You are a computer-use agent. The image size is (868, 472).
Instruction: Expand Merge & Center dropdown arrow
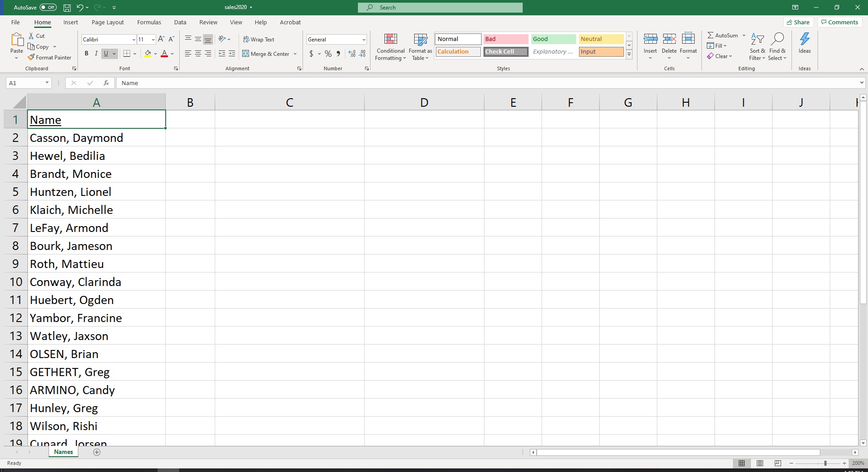[295, 54]
